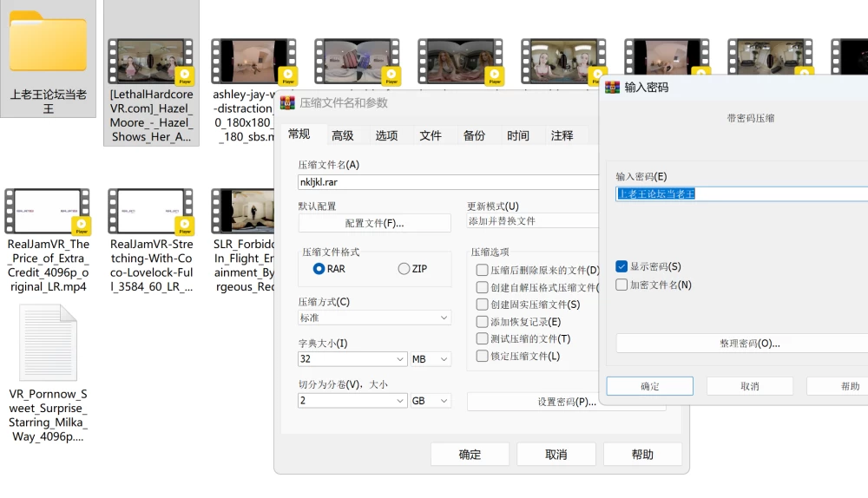Enable 加密文件名 checkbox

pos(621,285)
